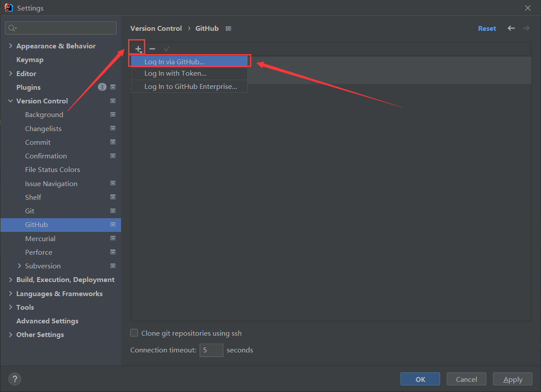This screenshot has width=541, height=392.
Task: Click project settings icon beside Issue Navigation
Action: click(x=113, y=183)
